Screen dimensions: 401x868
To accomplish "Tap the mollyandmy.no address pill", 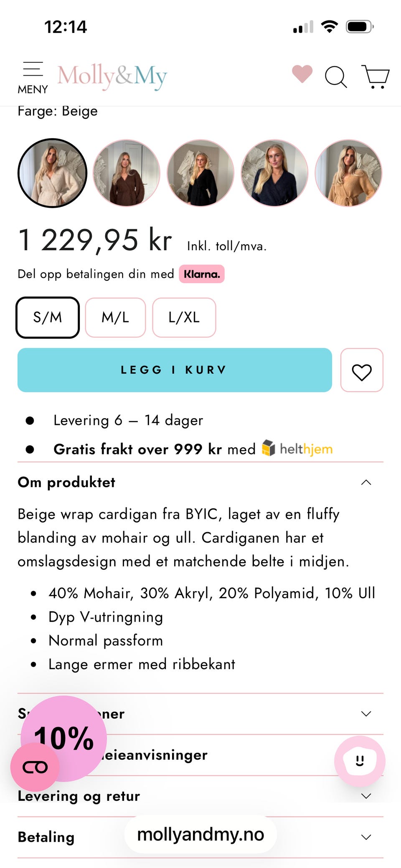I will (200, 834).
